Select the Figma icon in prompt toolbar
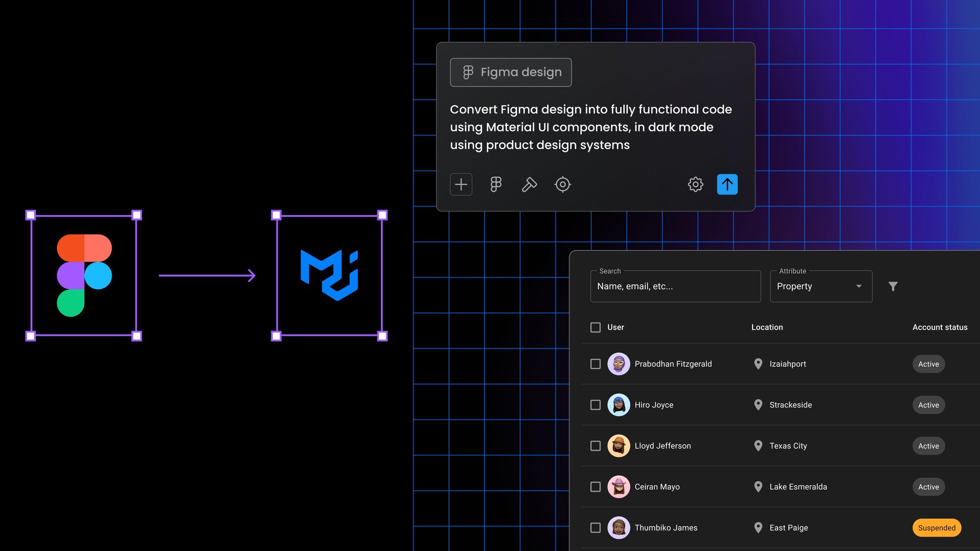The image size is (980, 551). [496, 185]
